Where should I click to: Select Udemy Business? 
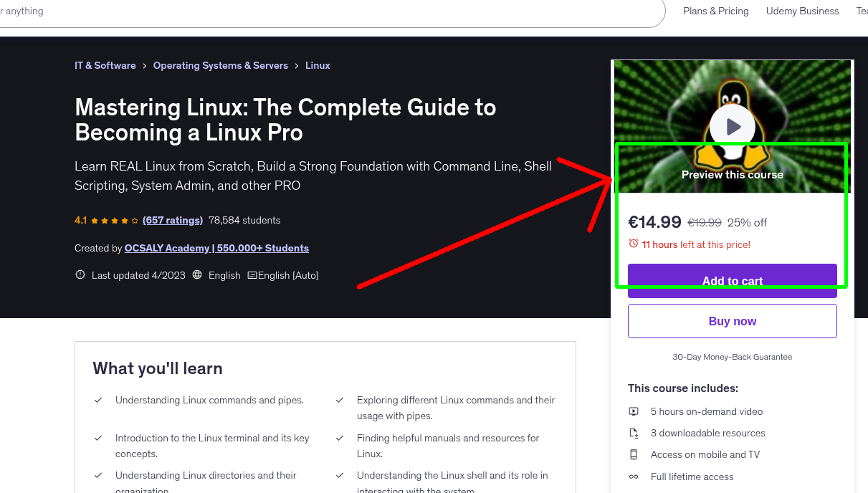pos(802,11)
